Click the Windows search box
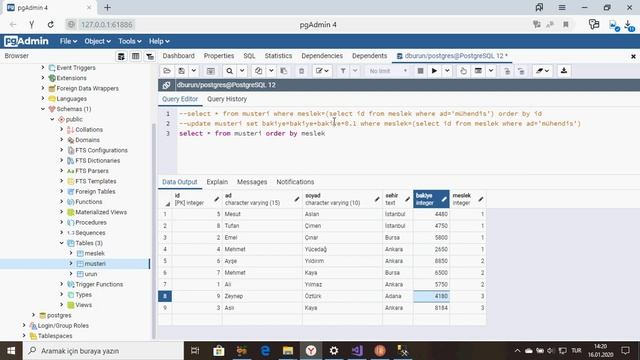 (x=103, y=351)
